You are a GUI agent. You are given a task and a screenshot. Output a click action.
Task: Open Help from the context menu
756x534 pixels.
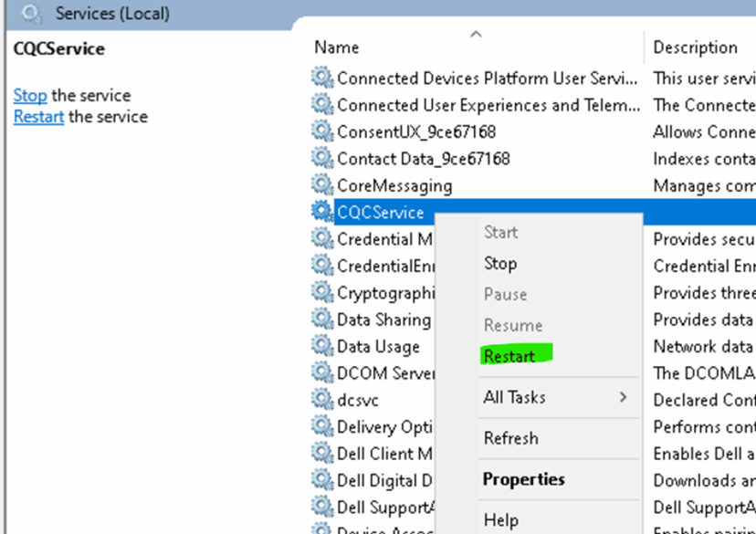500,519
